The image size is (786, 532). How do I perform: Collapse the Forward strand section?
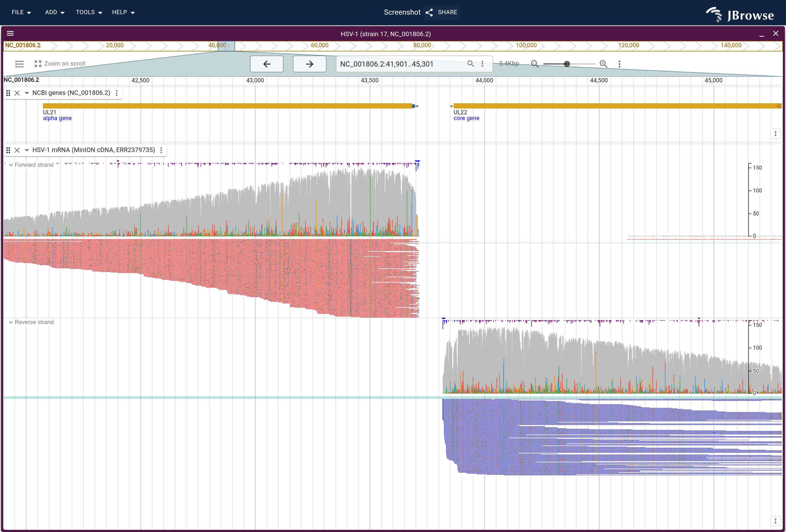click(x=11, y=165)
